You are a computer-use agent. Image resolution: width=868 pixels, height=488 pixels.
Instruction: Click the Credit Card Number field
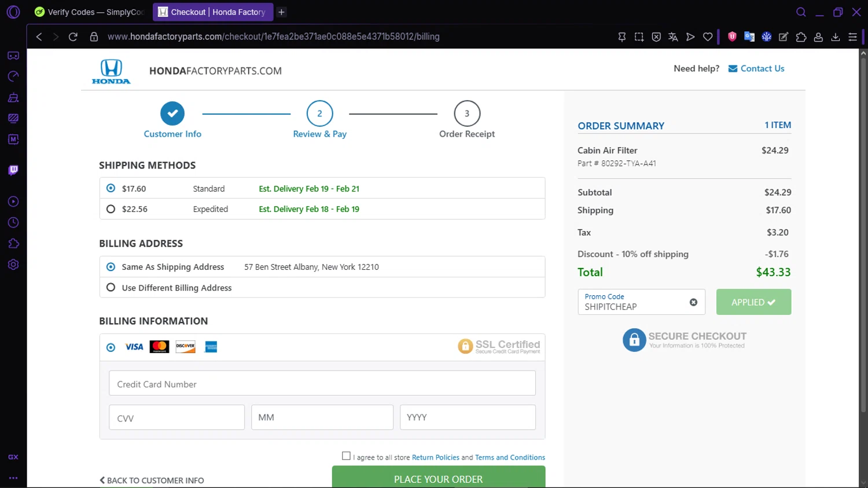click(322, 383)
